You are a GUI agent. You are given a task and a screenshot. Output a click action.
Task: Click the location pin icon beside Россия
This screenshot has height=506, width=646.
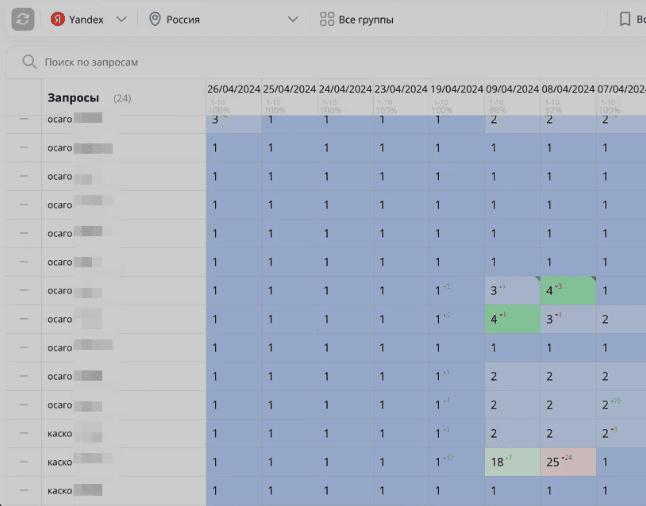click(154, 19)
